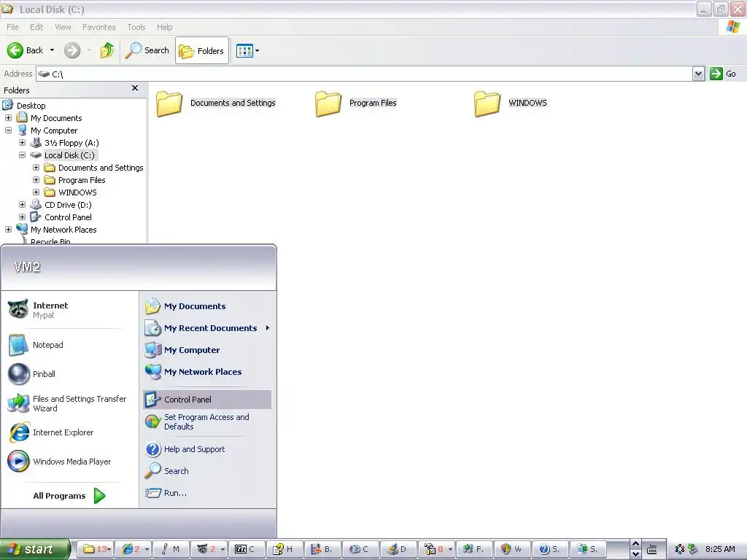Open the Edit menu
The width and height of the screenshot is (747, 560).
36,27
